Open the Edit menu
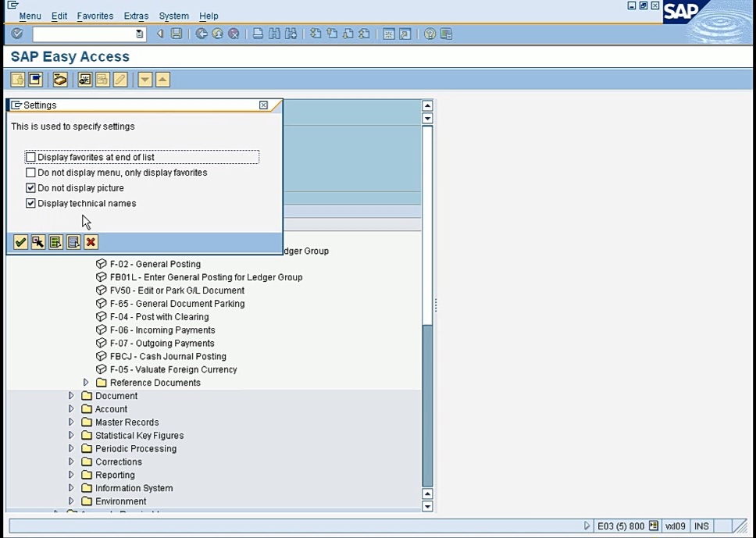The width and height of the screenshot is (756, 538). click(x=59, y=16)
